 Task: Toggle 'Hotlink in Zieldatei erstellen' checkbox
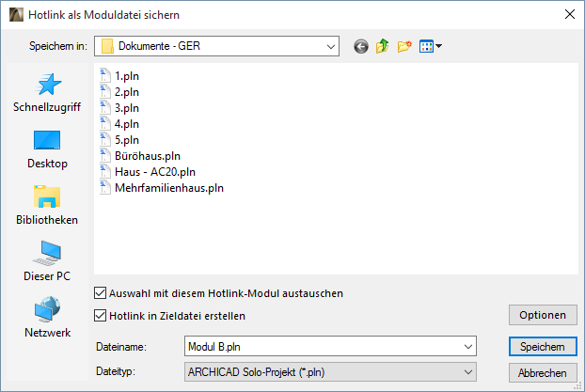100,316
